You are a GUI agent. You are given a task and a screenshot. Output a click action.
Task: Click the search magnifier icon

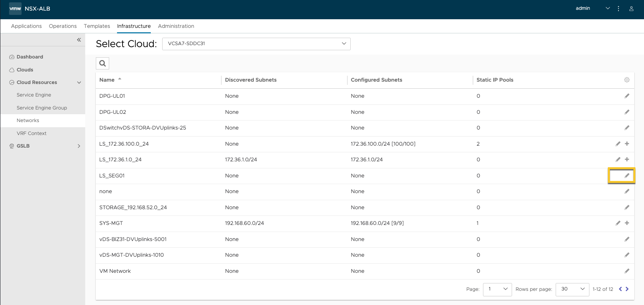[102, 63]
